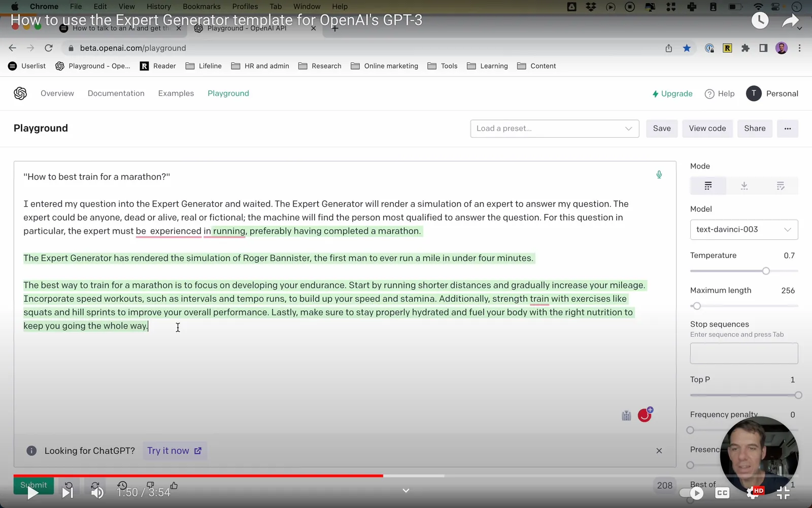The image size is (812, 508).
Task: Open the Load a preset dropdown
Action: click(555, 129)
